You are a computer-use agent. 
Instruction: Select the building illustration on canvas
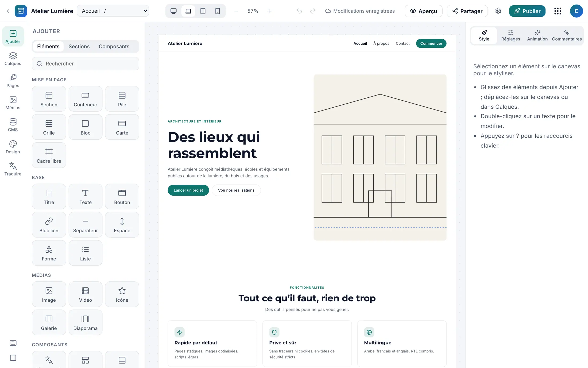coord(380,157)
